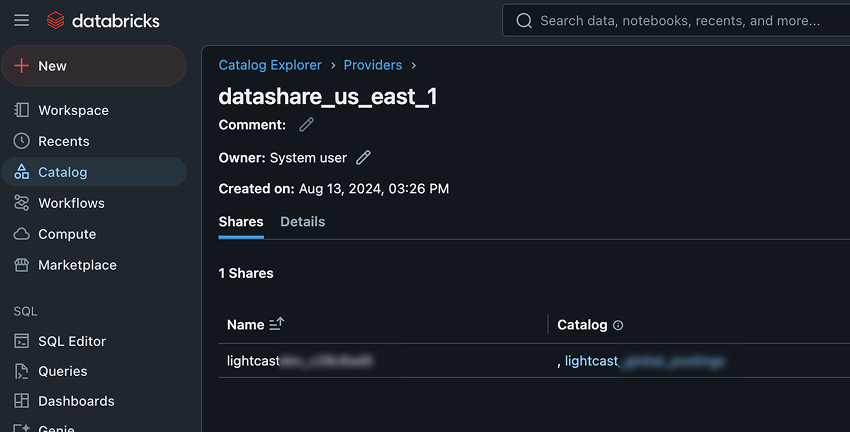Image resolution: width=850 pixels, height=432 pixels.
Task: Open Workflows in the sidebar
Action: coord(94,203)
